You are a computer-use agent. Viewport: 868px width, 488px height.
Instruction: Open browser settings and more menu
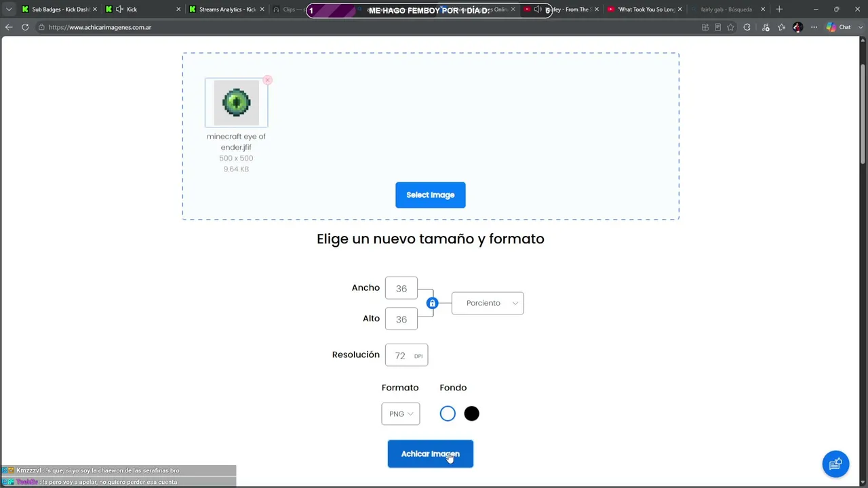(814, 27)
